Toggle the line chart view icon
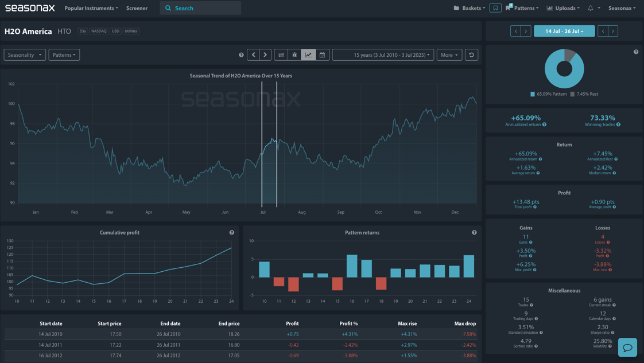Screen dimensions: 644x363 pos(308,55)
